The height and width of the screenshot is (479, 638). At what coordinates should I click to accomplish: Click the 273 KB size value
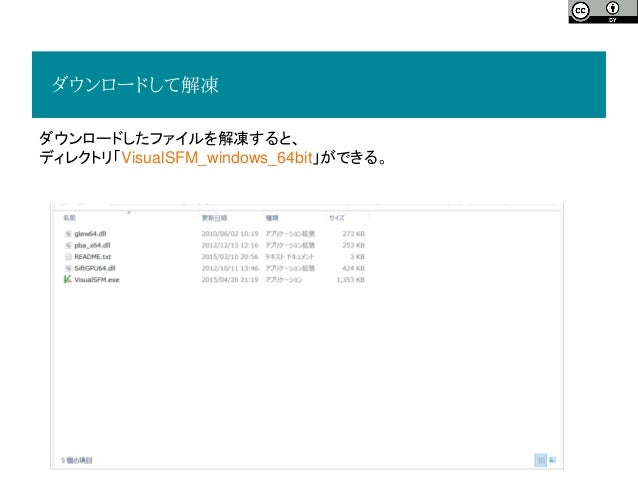pos(354,234)
